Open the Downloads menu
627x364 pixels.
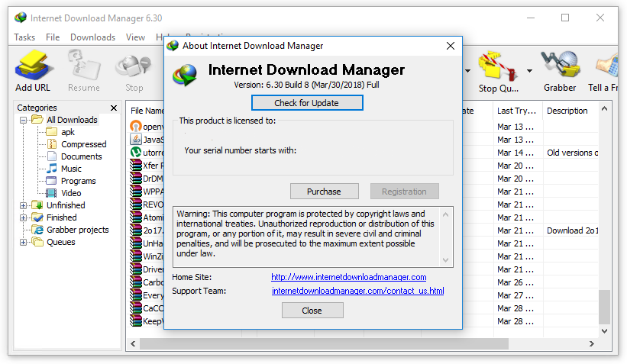coord(92,37)
